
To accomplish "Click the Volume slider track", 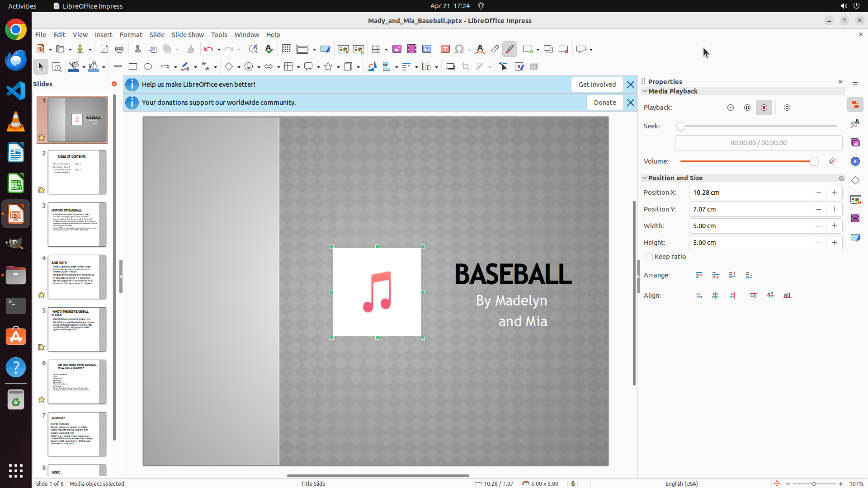I will pyautogui.click(x=746, y=161).
